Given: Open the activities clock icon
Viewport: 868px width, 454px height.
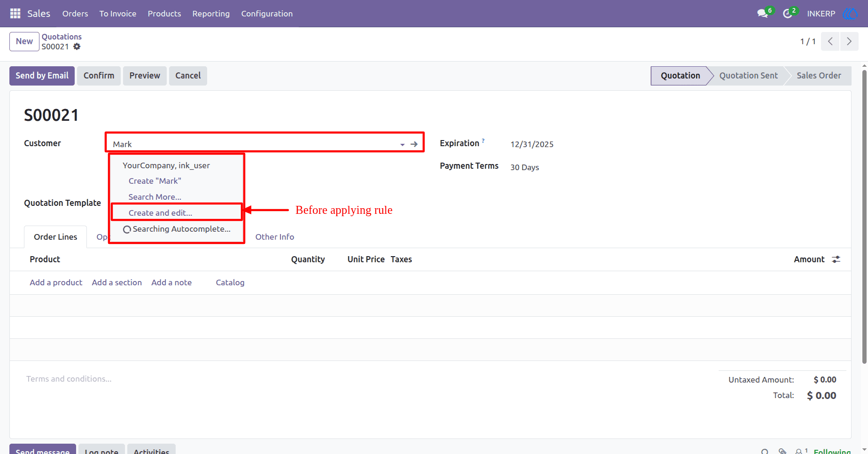Looking at the screenshot, I should (788, 14).
